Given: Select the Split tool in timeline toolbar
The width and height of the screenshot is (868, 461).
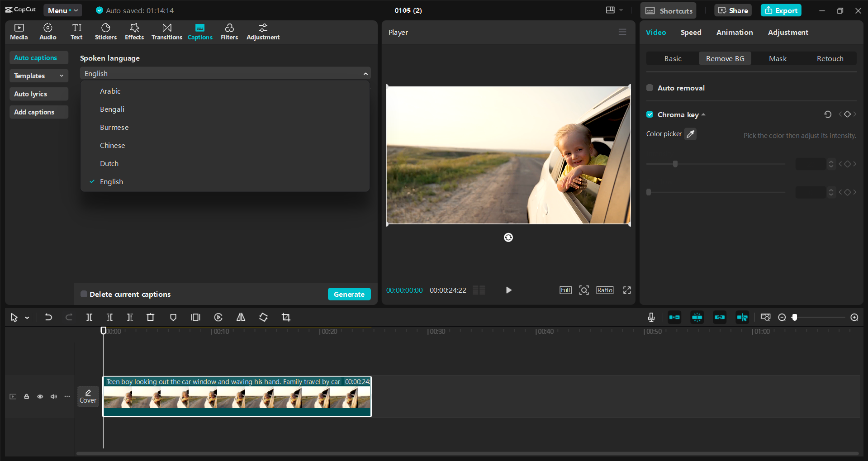Looking at the screenshot, I should [89, 317].
